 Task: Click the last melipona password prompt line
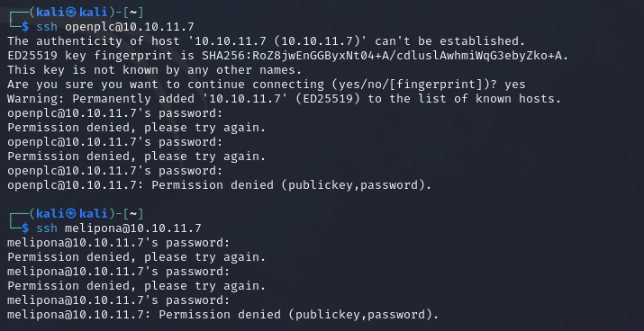(x=119, y=300)
